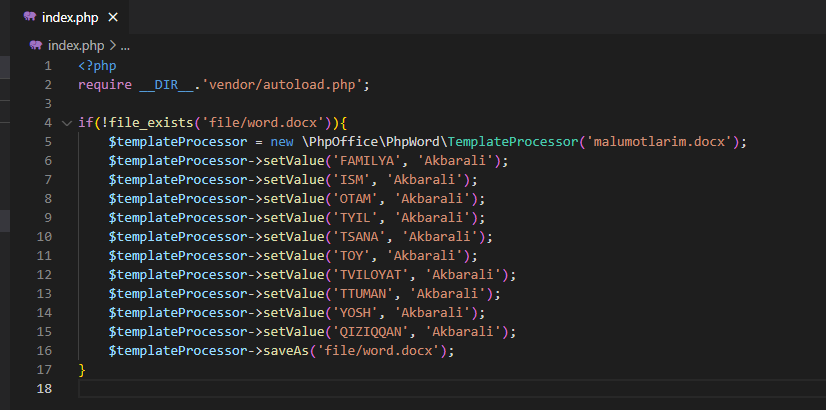Select the index.php tab label
Image resolution: width=826 pixels, height=410 pixels.
coord(70,17)
